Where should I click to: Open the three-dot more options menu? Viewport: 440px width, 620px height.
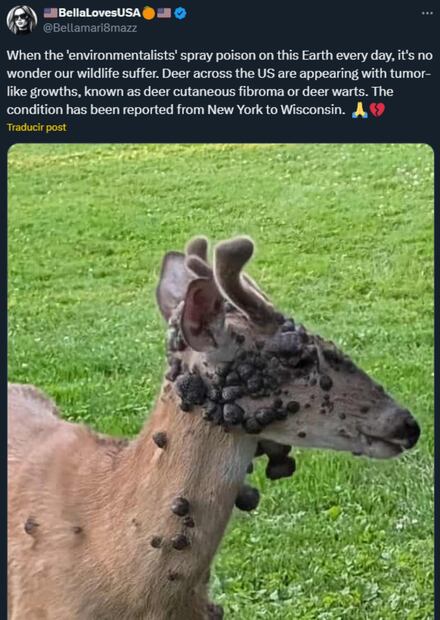427,13
